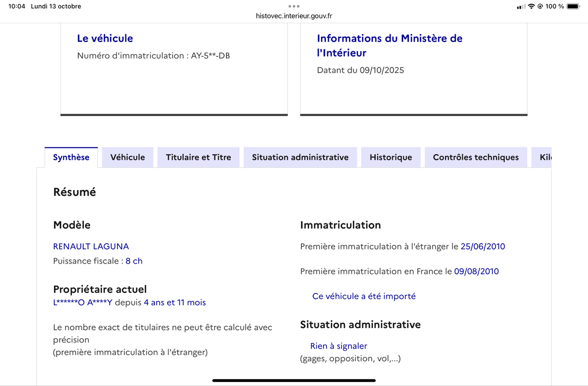Open the Synthèse tab

[x=71, y=157]
